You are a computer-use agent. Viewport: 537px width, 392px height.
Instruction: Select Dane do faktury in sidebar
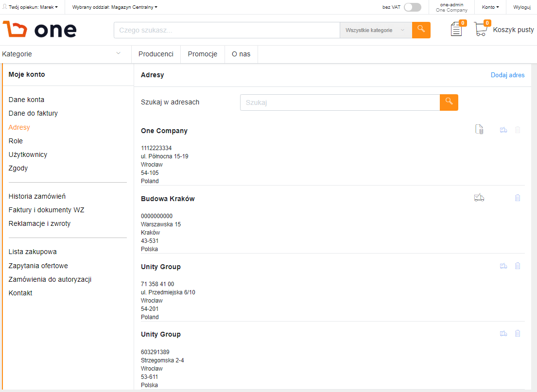pos(33,113)
